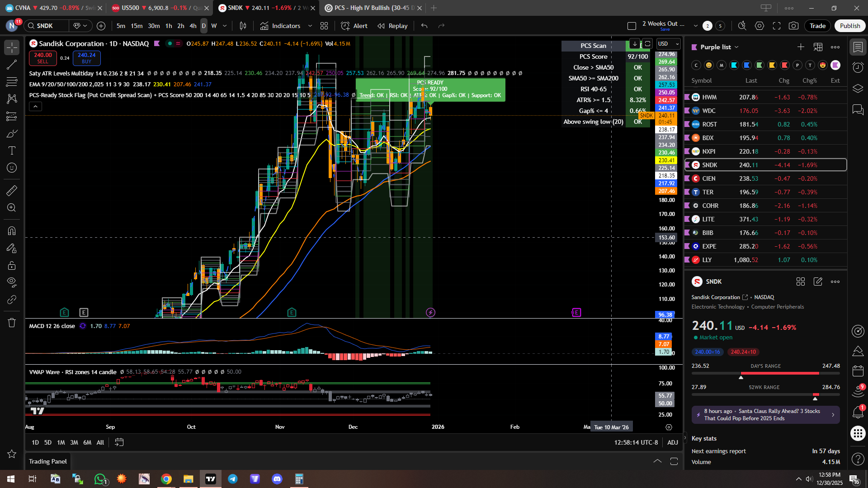Take chart snapshot with camera icon
The width and height of the screenshot is (868, 488).
tap(793, 26)
